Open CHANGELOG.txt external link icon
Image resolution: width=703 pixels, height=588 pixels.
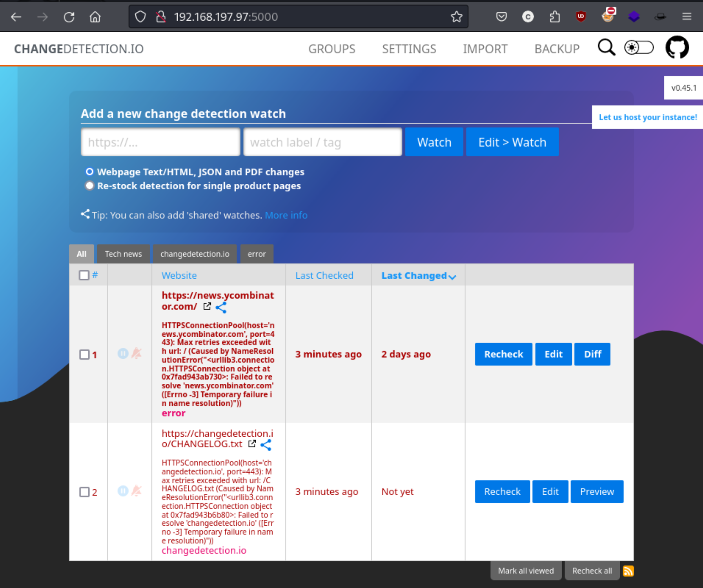click(252, 444)
